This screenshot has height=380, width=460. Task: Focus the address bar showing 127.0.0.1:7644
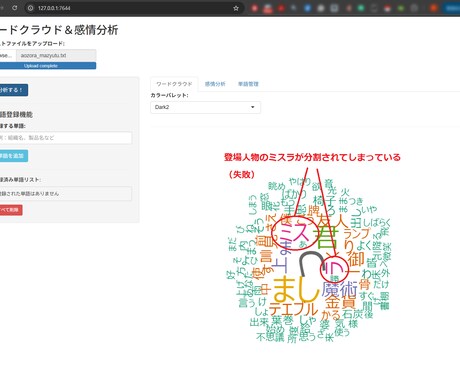click(x=133, y=8)
